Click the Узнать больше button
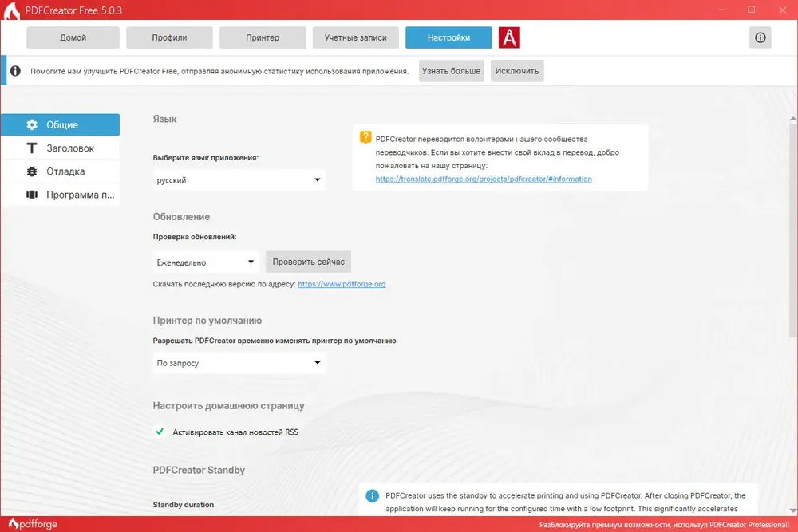The height and width of the screenshot is (532, 798). click(452, 71)
